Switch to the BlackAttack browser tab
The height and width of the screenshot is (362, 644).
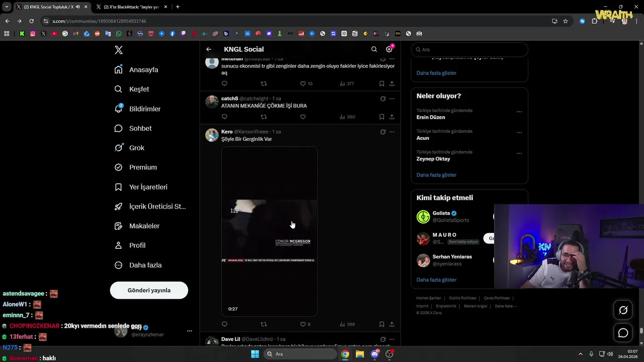tap(131, 7)
